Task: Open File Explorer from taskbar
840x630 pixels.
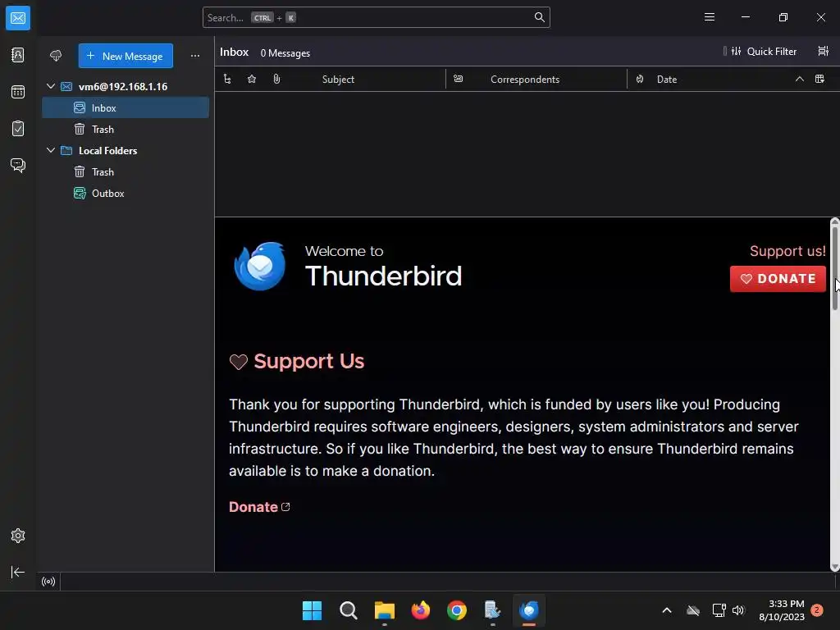Action: (384, 610)
